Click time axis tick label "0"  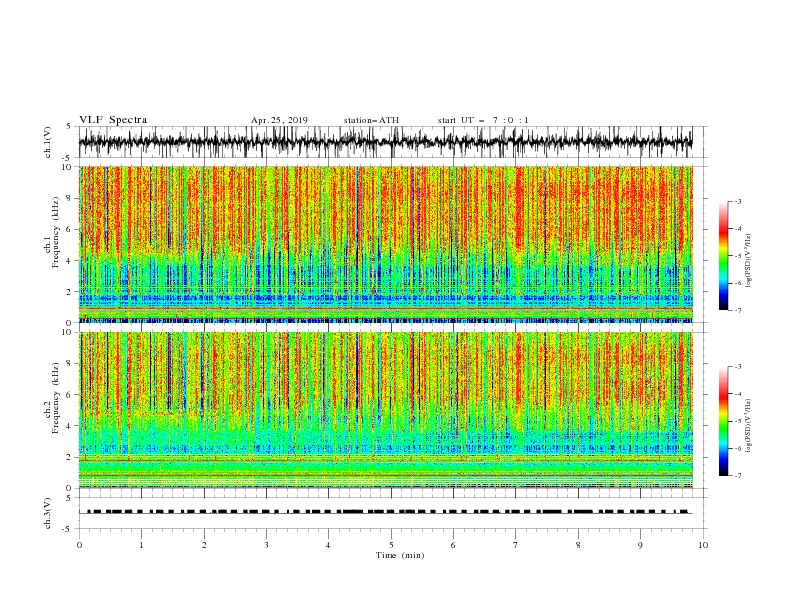79,545
